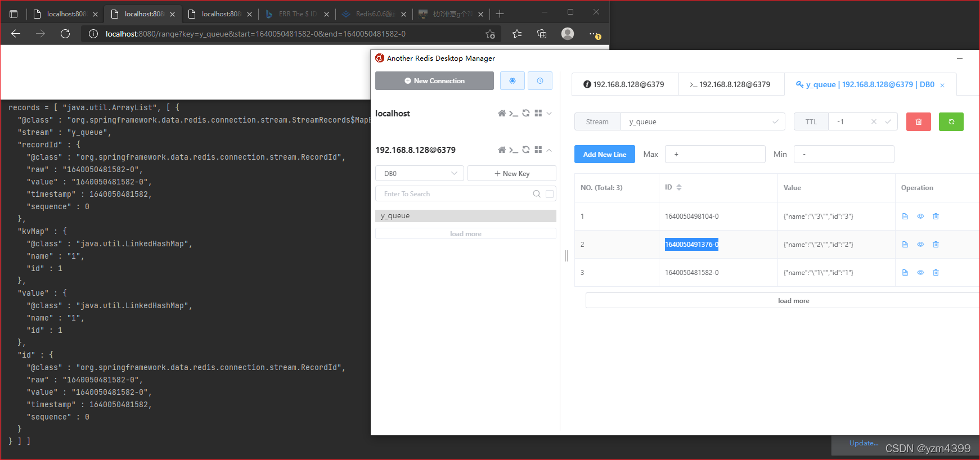Viewport: 980px width, 460px height.
Task: Dump the row with ID 1640050491376-0
Action: (905, 245)
